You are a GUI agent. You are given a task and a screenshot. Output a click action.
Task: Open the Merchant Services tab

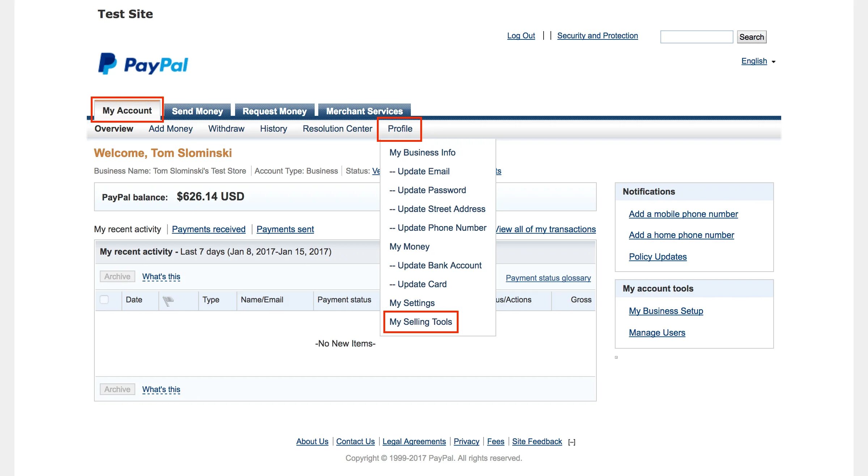pyautogui.click(x=364, y=111)
